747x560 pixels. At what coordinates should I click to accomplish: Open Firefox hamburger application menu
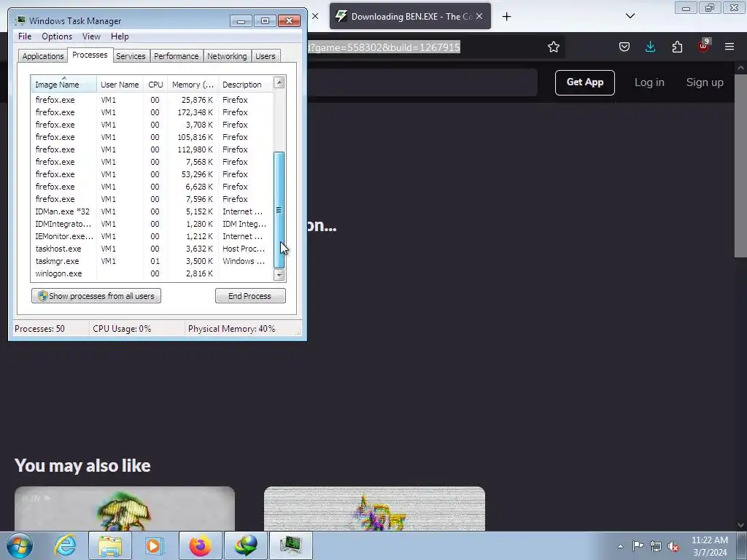tap(729, 47)
